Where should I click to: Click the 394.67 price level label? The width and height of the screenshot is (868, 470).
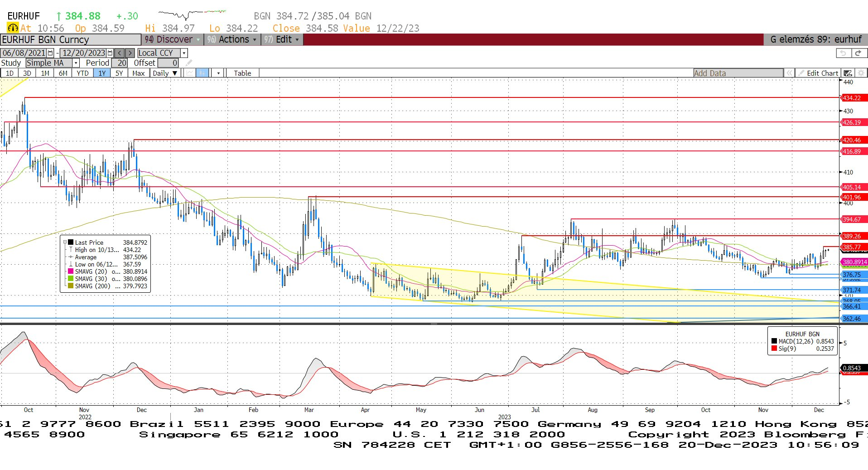tap(854, 219)
